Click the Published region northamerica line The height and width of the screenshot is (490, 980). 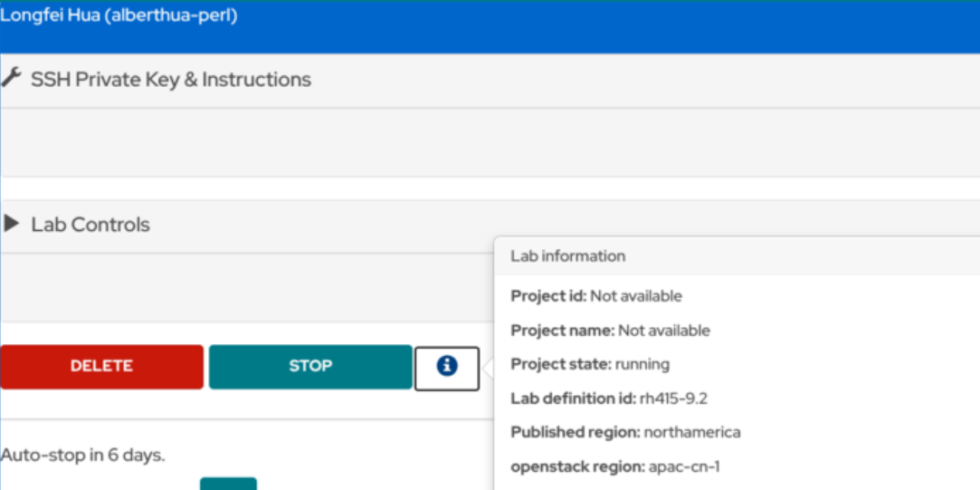pyautogui.click(x=625, y=432)
